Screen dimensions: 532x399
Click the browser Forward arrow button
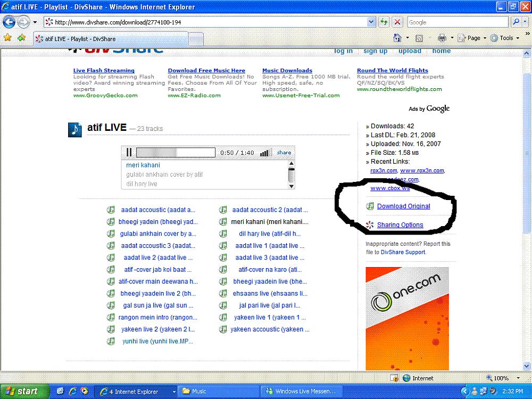[x=23, y=22]
